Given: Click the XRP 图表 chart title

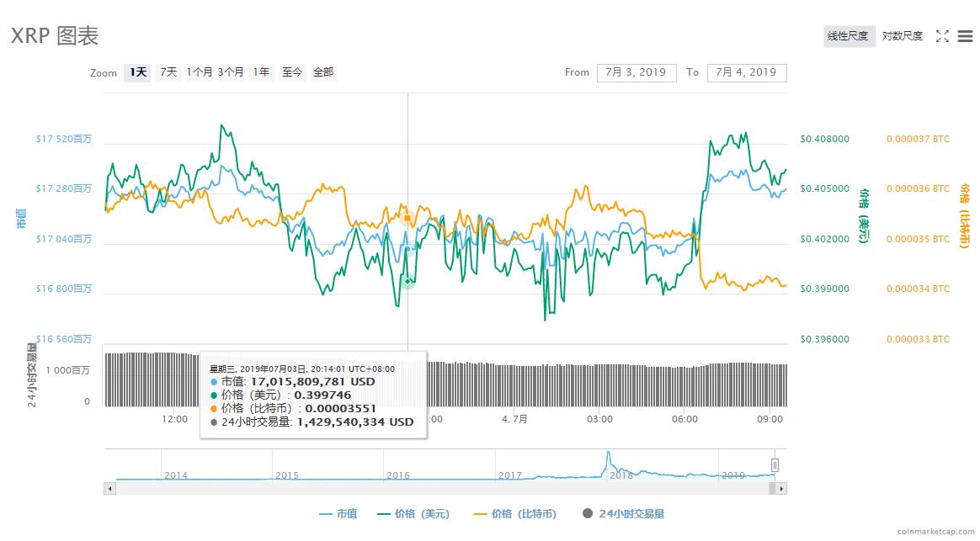Looking at the screenshot, I should click(55, 35).
